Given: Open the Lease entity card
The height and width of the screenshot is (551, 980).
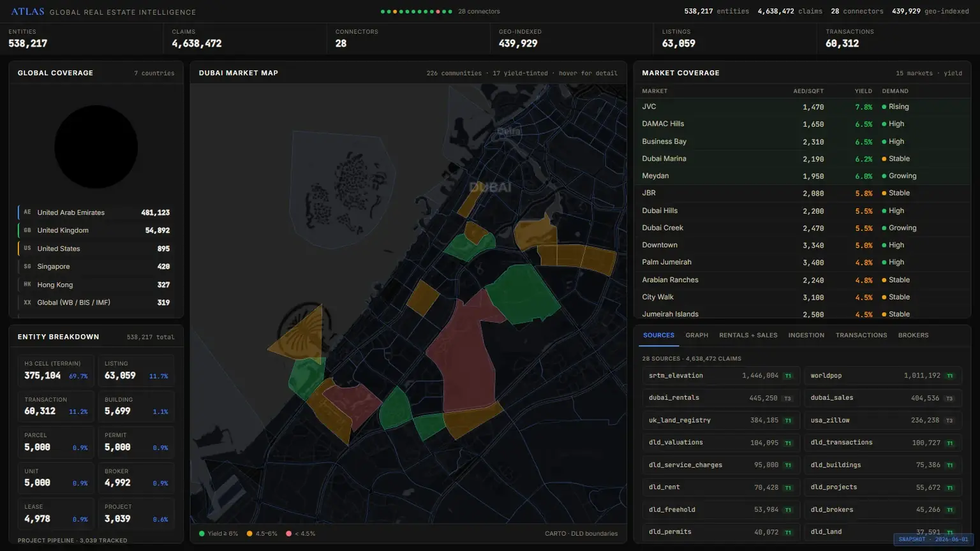Looking at the screenshot, I should point(56,514).
